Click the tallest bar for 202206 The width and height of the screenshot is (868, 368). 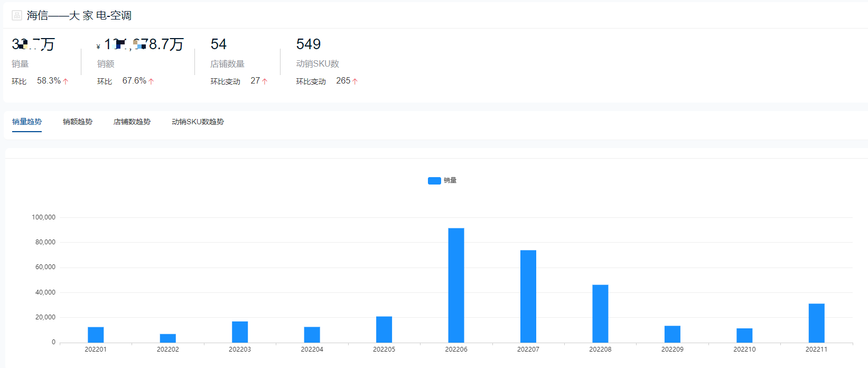click(456, 286)
